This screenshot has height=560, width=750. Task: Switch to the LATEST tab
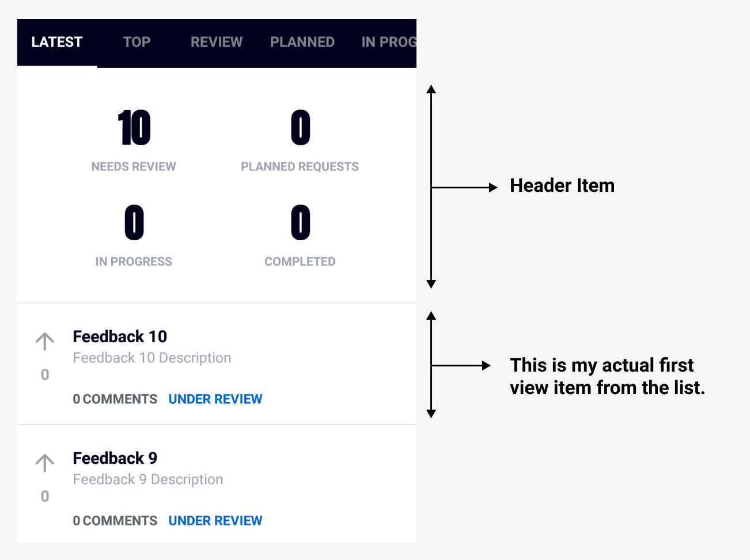point(57,42)
